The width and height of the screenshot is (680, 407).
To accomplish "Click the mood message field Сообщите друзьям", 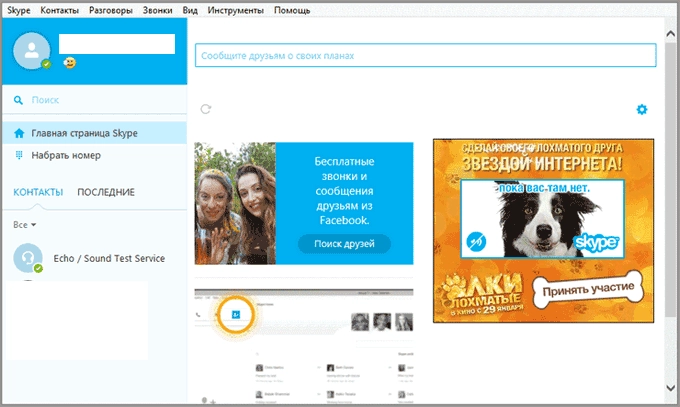I will click(425, 55).
